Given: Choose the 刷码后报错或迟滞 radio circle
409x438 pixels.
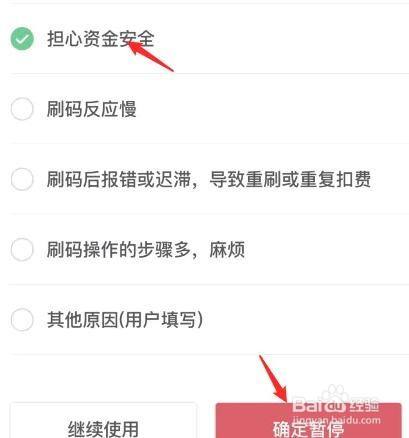Looking at the screenshot, I should [x=22, y=179].
